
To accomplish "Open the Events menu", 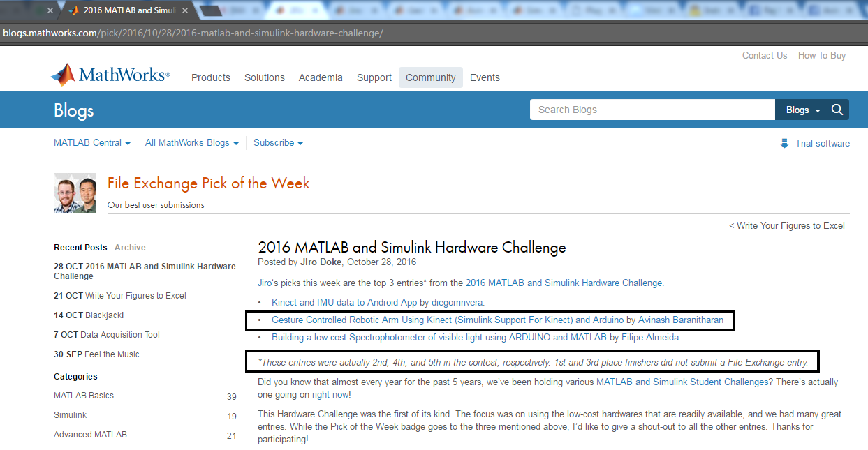I will point(485,77).
